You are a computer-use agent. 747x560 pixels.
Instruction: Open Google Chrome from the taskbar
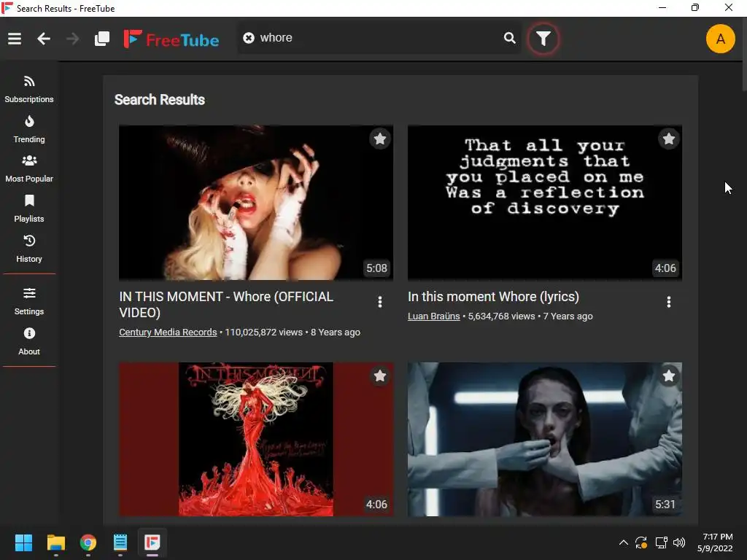[x=88, y=542]
